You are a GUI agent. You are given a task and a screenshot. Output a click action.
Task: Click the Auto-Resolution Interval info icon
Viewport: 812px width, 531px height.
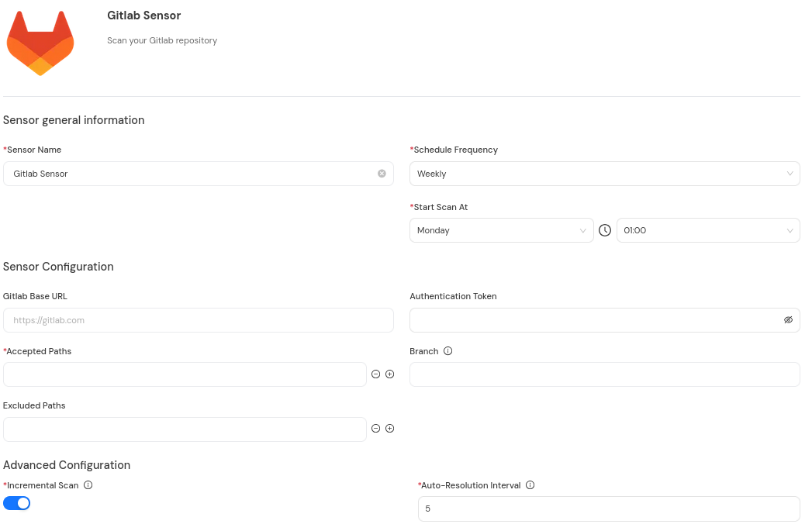coord(530,485)
